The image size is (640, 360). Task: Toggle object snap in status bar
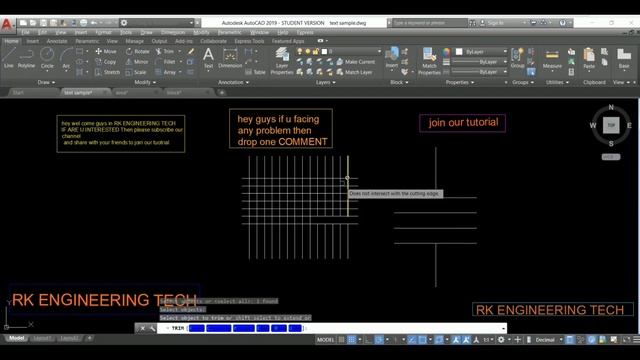[422, 340]
